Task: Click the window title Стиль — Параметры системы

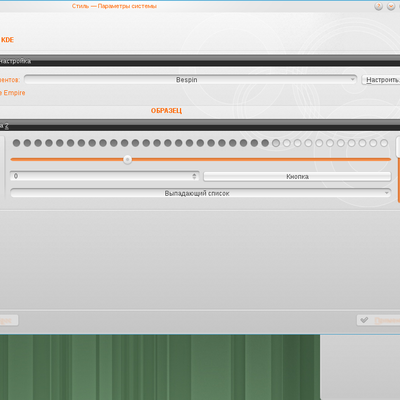Action: [114, 6]
